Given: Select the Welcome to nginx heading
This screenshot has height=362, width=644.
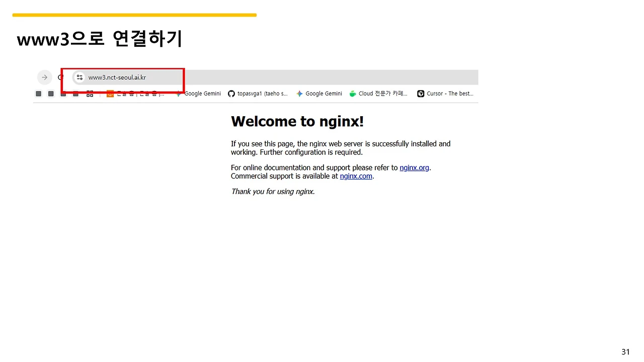Looking at the screenshot, I should click(297, 121).
